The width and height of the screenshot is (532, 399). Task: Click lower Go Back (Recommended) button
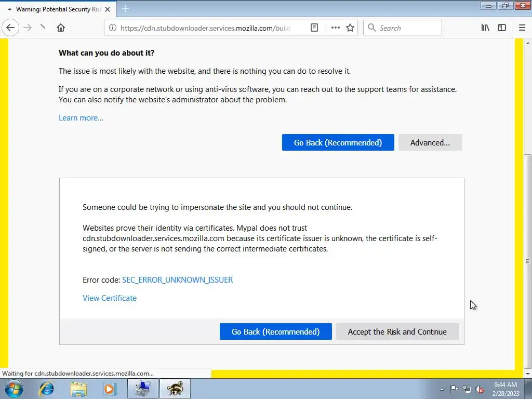coord(275,331)
